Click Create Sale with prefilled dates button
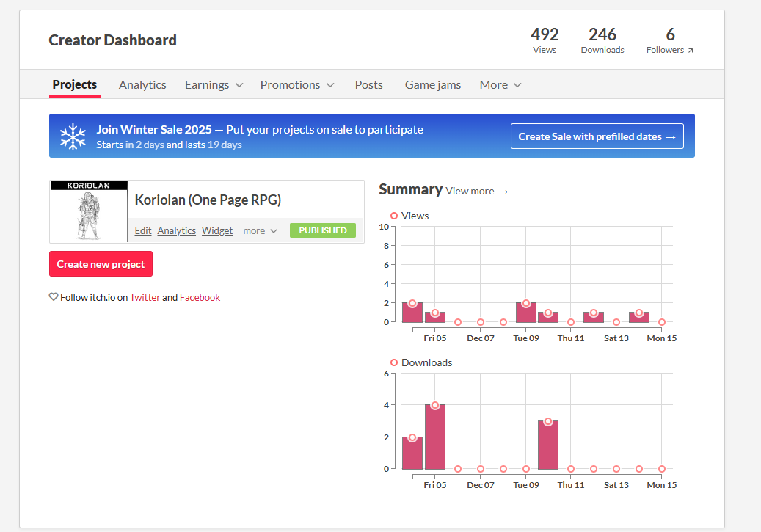Image resolution: width=761 pixels, height=532 pixels. click(597, 136)
